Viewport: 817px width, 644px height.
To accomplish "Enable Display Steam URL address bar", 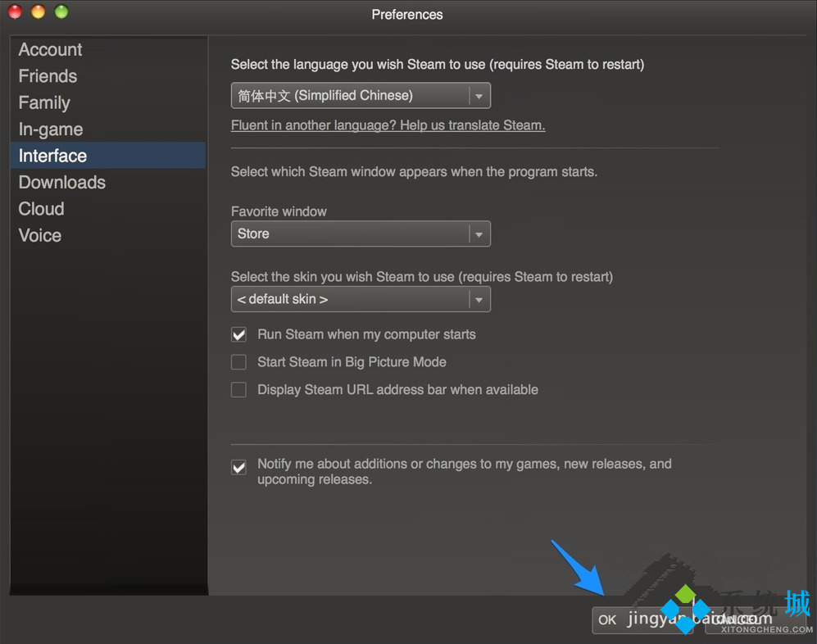I will tap(239, 390).
